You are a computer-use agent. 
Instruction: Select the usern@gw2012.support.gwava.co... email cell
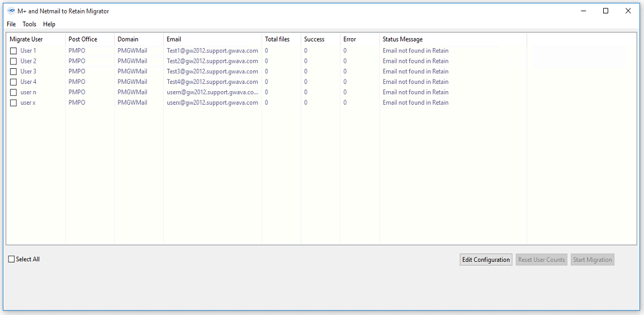click(x=212, y=92)
